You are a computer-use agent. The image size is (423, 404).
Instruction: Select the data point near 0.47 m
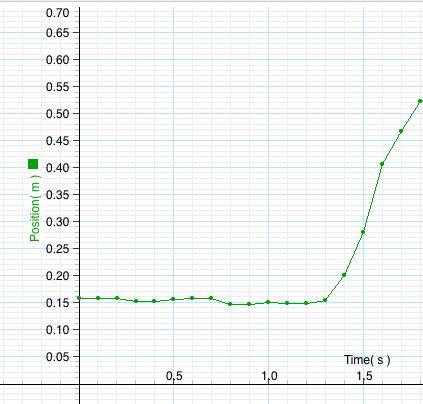tap(401, 131)
